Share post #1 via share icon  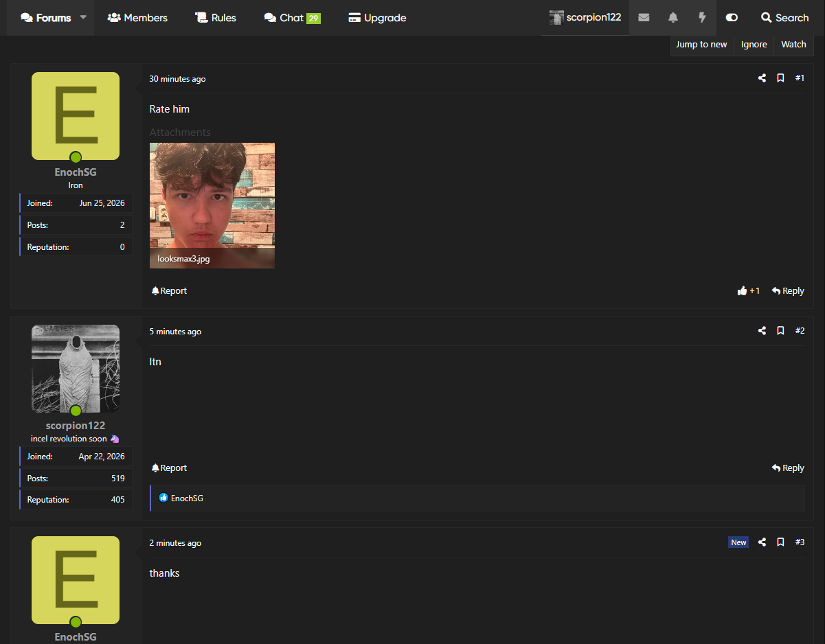coord(762,78)
